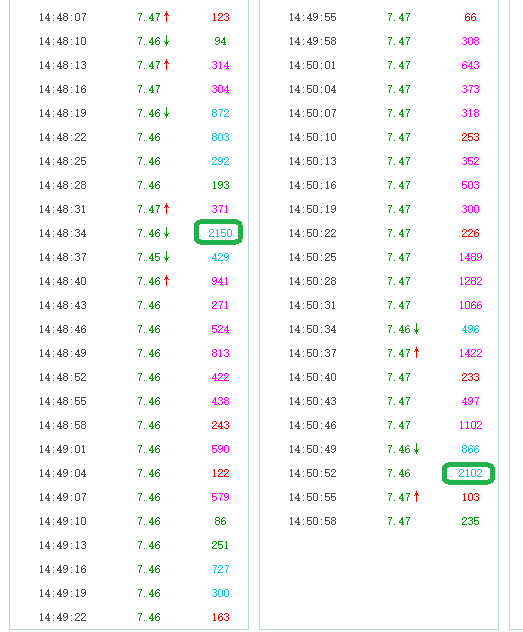The width and height of the screenshot is (523, 632).
Task: Click volume 373 in the 14:50:04 row
Action: 470,89
